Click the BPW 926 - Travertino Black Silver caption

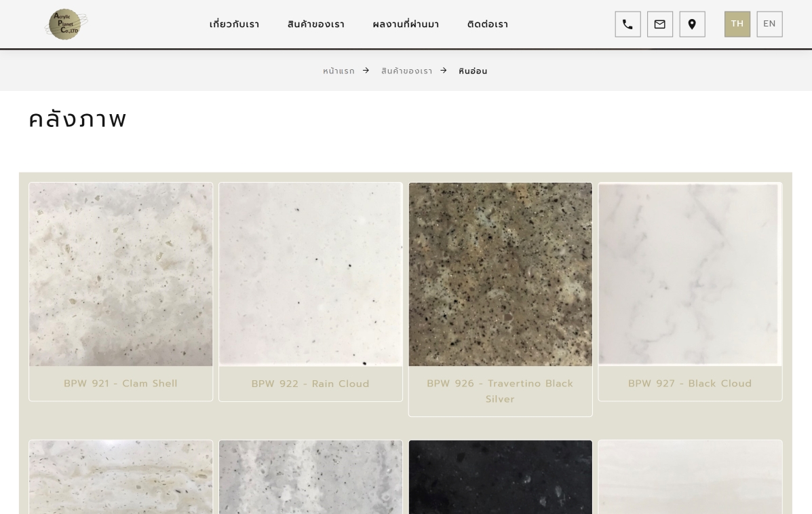point(500,391)
